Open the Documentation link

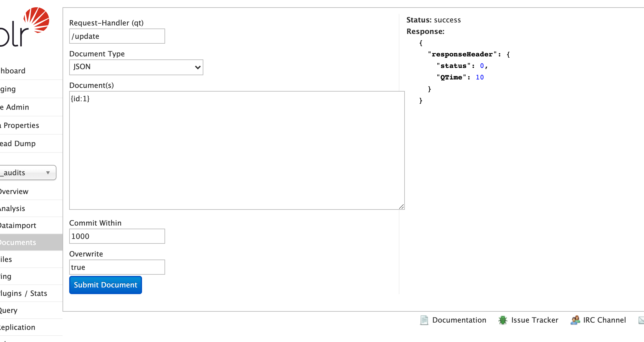[x=459, y=320]
